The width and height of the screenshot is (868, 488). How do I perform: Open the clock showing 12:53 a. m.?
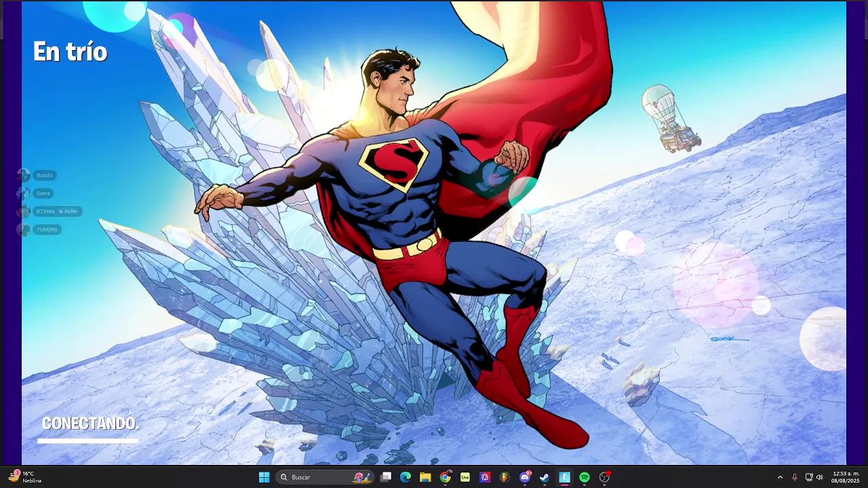point(845,477)
